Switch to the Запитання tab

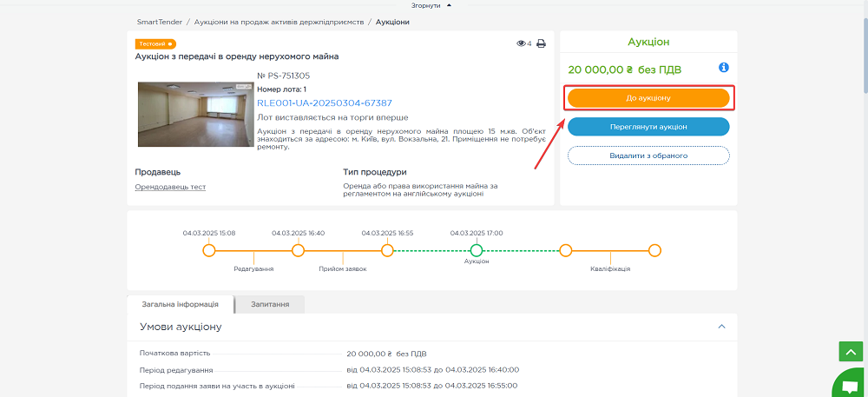pos(270,305)
